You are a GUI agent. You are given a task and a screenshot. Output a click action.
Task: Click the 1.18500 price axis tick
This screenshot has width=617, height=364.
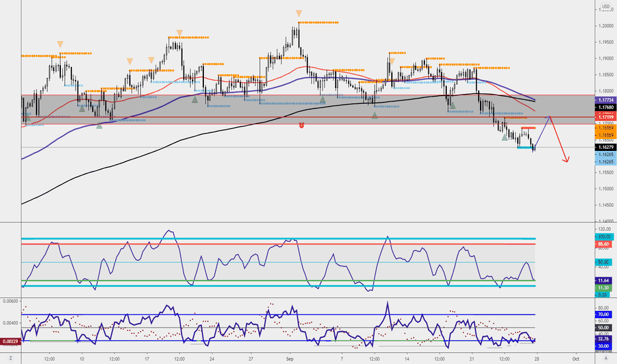click(x=606, y=74)
